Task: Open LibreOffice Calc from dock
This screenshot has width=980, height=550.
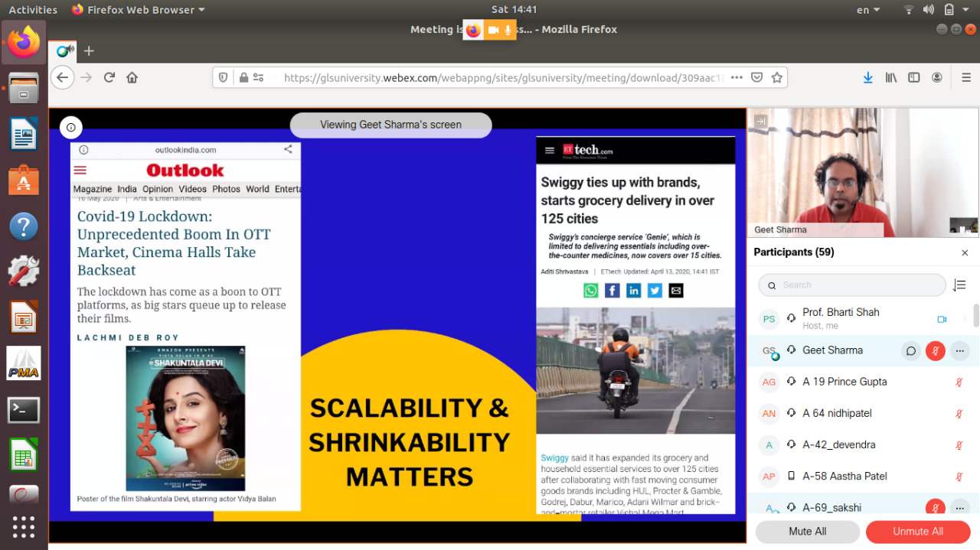Action: point(24,455)
